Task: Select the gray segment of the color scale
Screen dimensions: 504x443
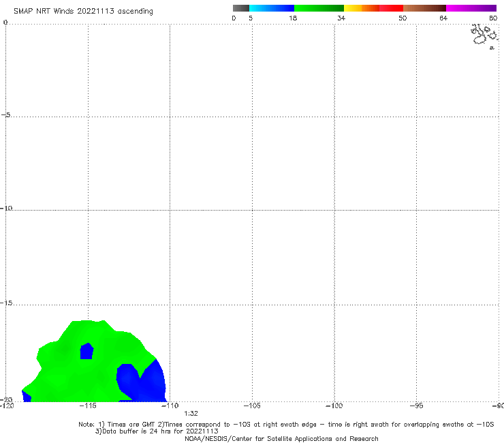Action: point(240,8)
